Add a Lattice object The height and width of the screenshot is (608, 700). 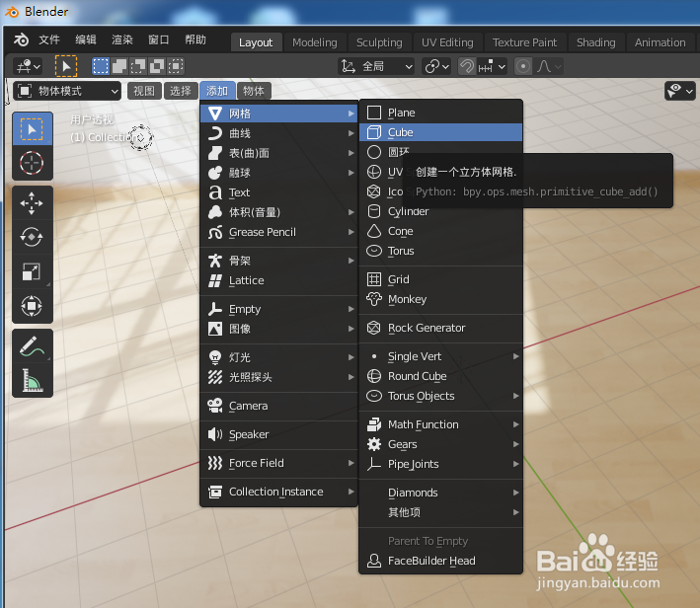[x=278, y=280]
